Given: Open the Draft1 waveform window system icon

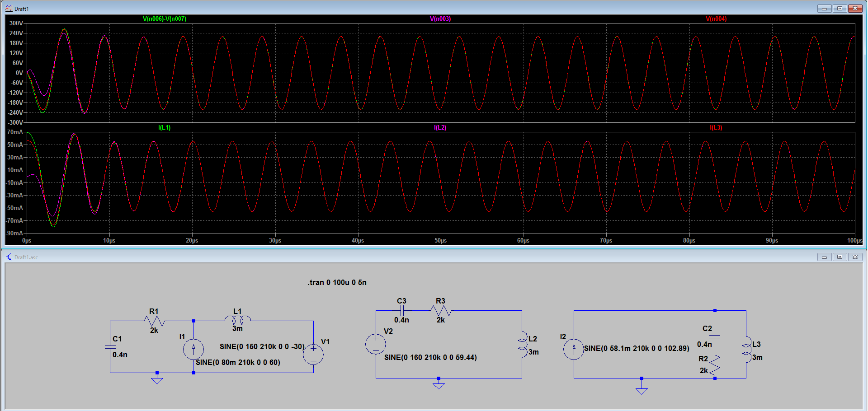Looking at the screenshot, I should click(9, 9).
